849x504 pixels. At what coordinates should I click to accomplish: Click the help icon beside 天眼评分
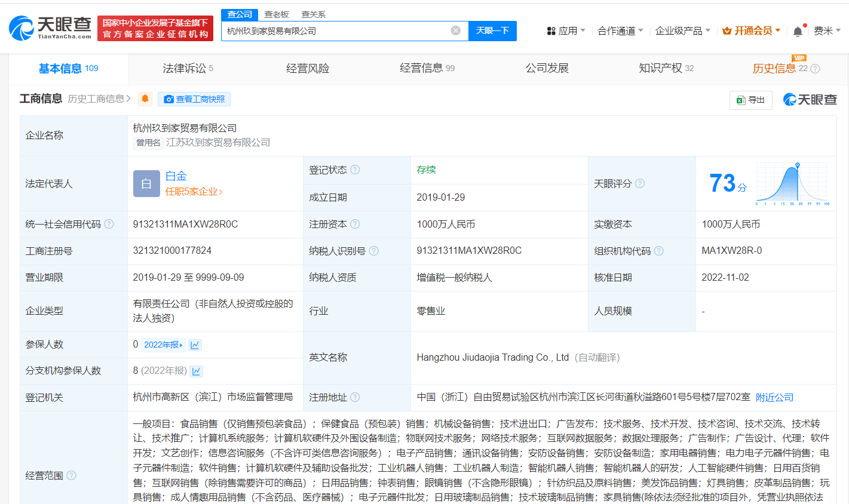[x=639, y=183]
